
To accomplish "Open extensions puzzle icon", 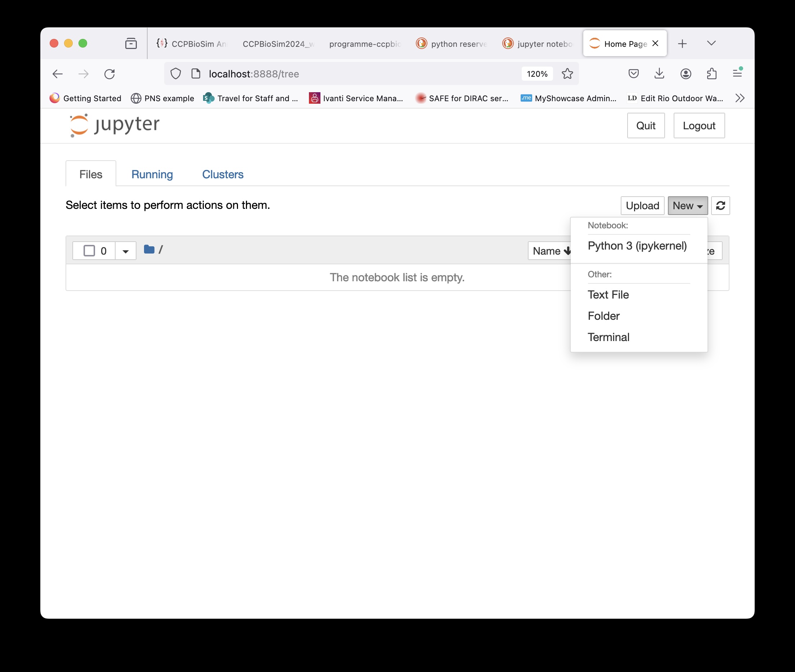I will click(x=711, y=73).
